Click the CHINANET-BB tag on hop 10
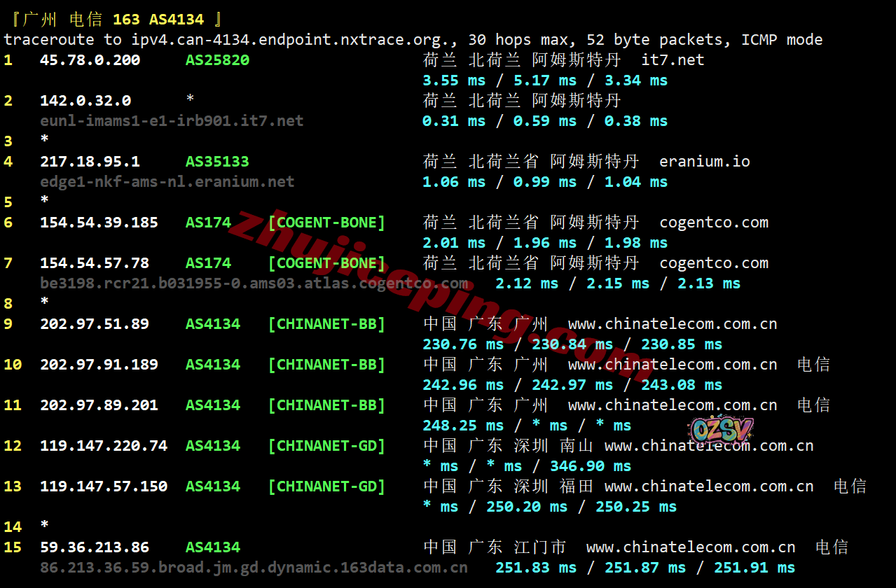This screenshot has height=588, width=896. 326,365
